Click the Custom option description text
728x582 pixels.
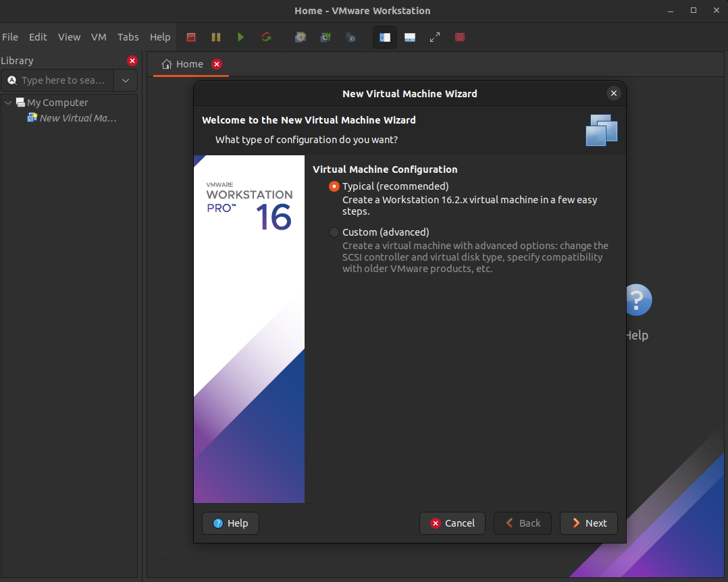(475, 257)
